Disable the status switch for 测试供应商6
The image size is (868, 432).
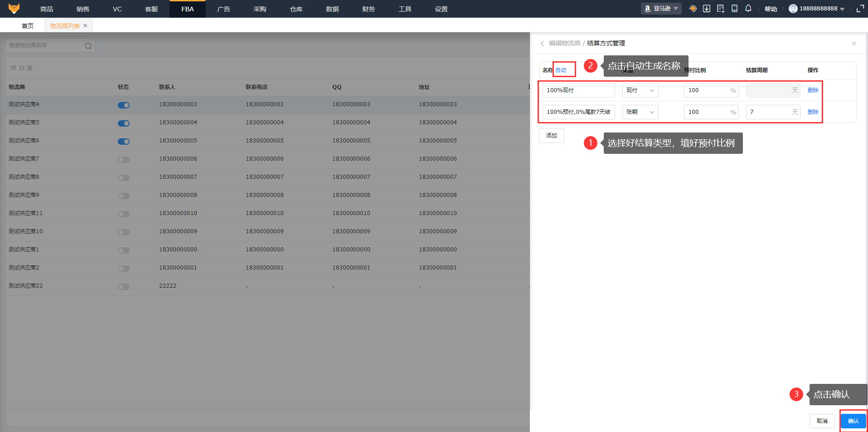tap(123, 142)
